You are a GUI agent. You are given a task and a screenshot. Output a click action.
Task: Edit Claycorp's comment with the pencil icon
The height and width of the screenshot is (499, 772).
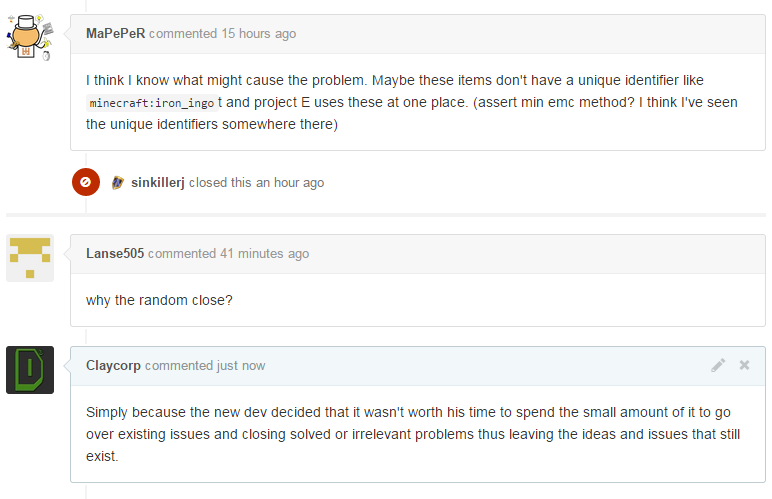(x=718, y=365)
